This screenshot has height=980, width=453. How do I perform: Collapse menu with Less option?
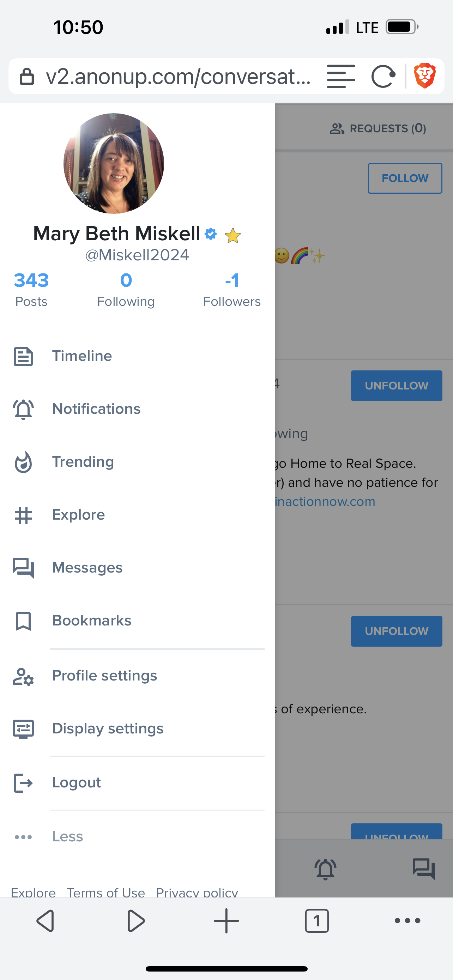point(67,836)
